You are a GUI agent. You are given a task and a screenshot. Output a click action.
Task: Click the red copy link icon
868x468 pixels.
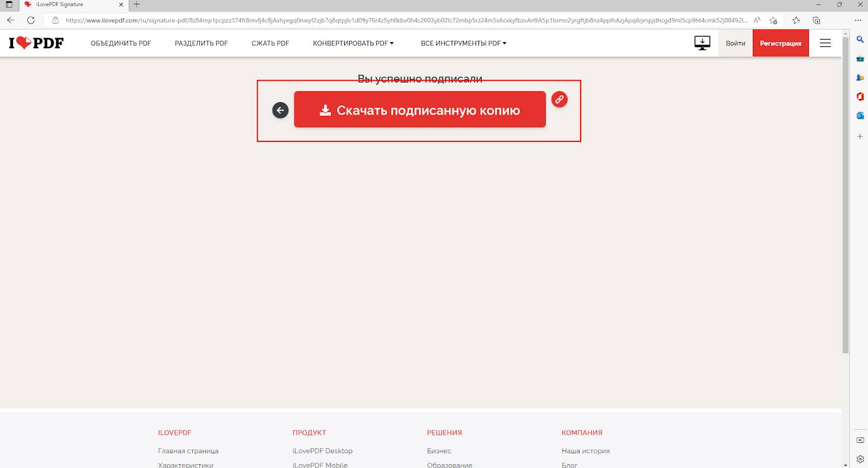click(x=559, y=99)
